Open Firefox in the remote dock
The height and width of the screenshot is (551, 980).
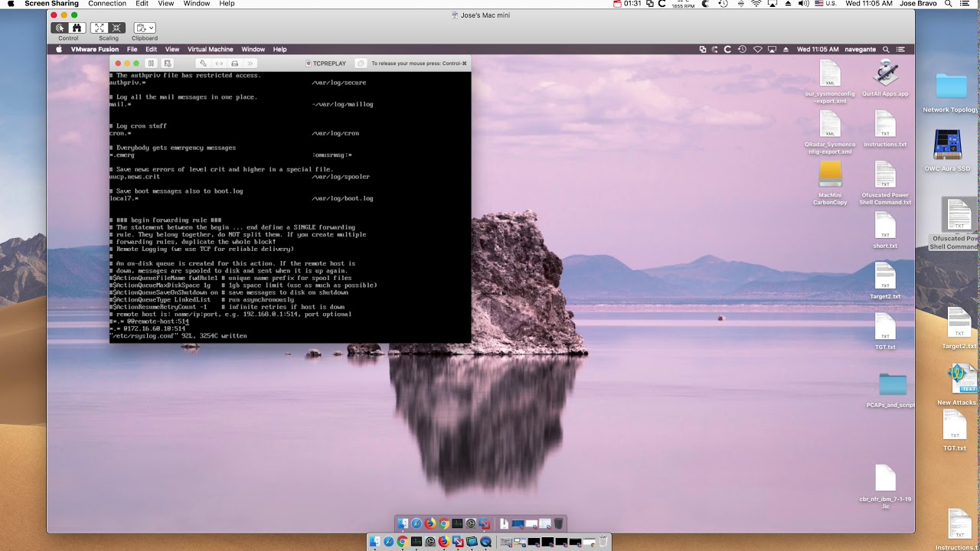tap(430, 523)
